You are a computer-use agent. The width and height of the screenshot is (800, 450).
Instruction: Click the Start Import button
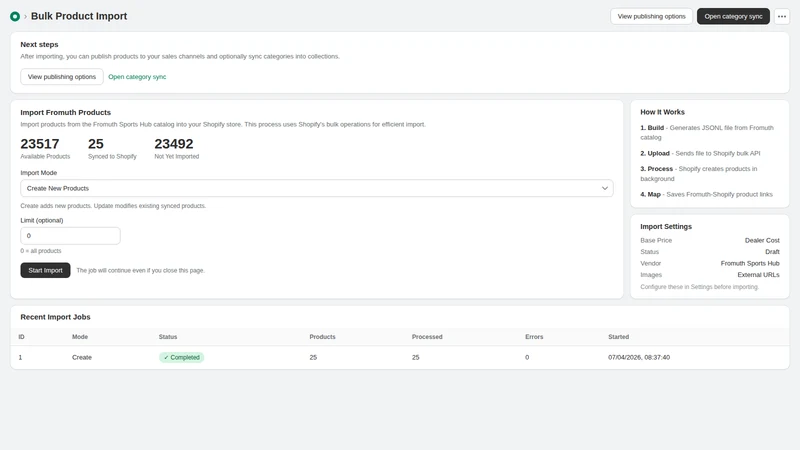pos(45,270)
